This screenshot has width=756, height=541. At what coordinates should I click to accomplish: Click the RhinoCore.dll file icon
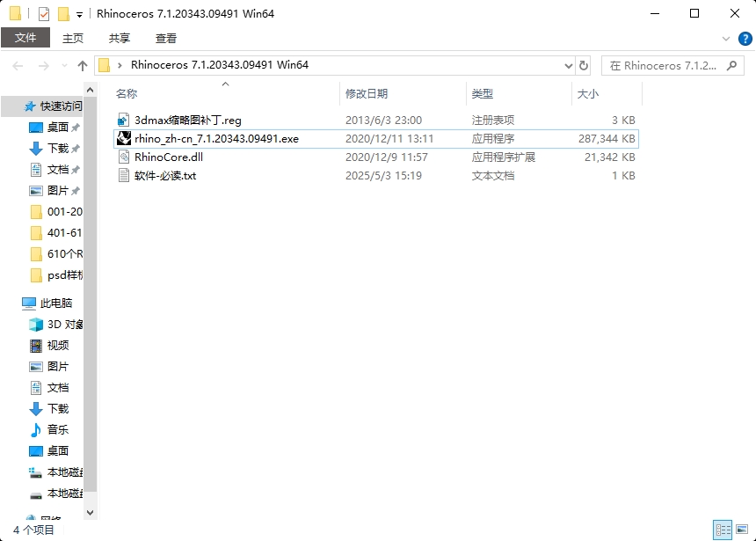click(124, 157)
